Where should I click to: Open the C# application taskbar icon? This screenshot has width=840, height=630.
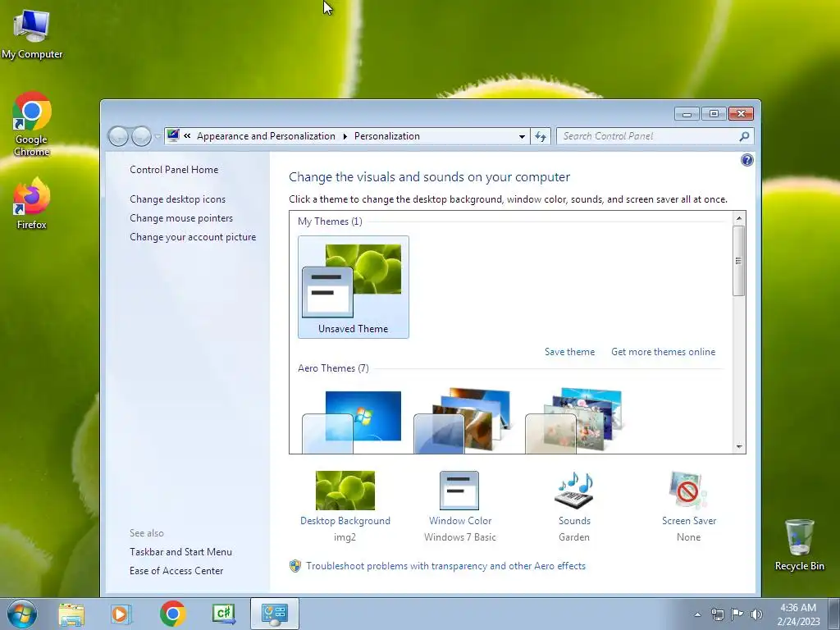click(223, 614)
